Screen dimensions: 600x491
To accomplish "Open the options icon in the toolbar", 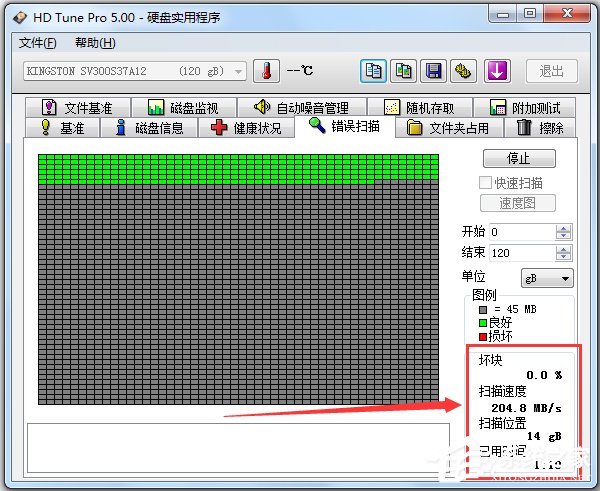I will pyautogui.click(x=464, y=71).
